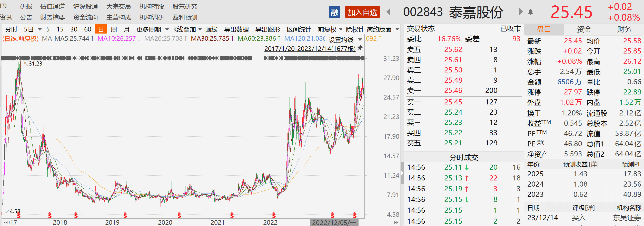The image size is (644, 226).
Task: Click the 加入自选 button
Action: 362,12
